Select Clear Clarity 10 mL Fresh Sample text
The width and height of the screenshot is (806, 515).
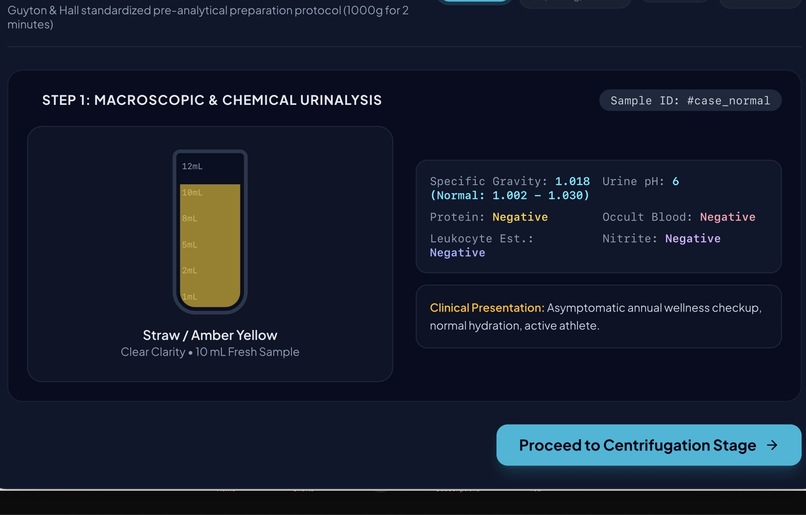[210, 352]
